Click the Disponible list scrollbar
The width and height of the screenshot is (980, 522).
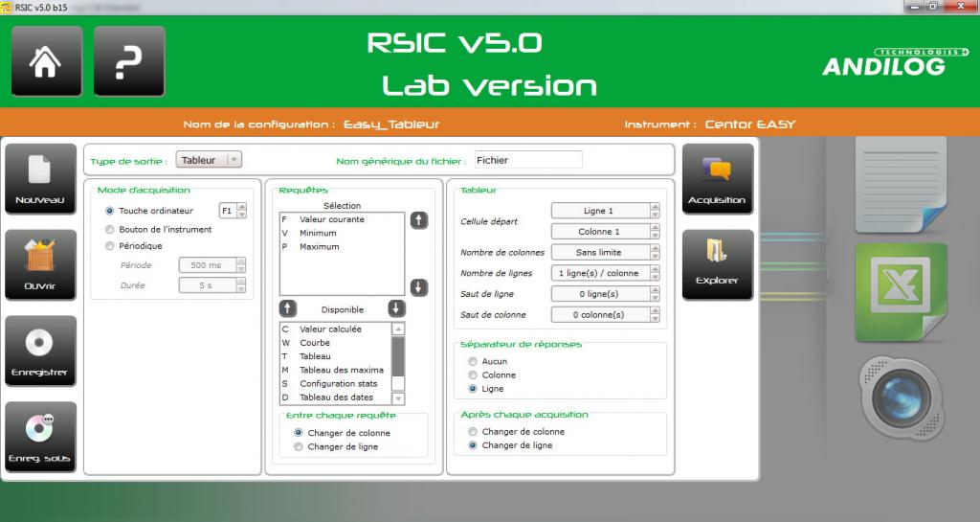pos(398,363)
